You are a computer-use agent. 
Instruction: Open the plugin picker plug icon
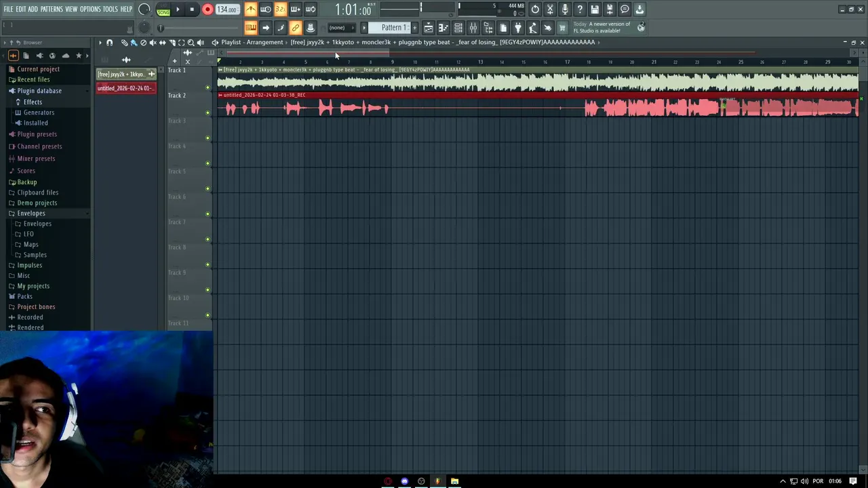click(517, 28)
